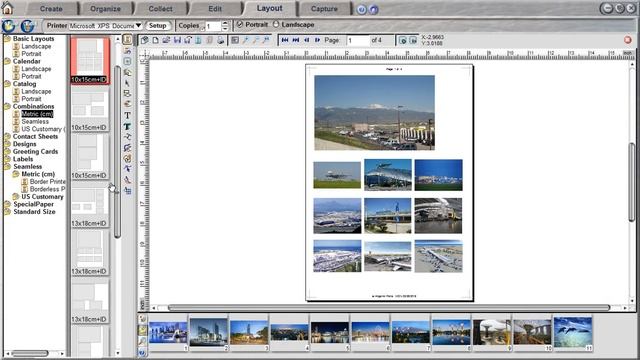Select Seamless under Combinations
Image resolution: width=640 pixels, height=360 pixels.
click(x=35, y=121)
